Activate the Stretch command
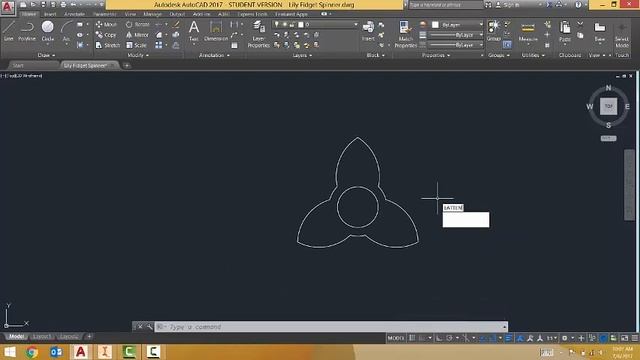This screenshot has width=640, height=360. pyautogui.click(x=108, y=45)
